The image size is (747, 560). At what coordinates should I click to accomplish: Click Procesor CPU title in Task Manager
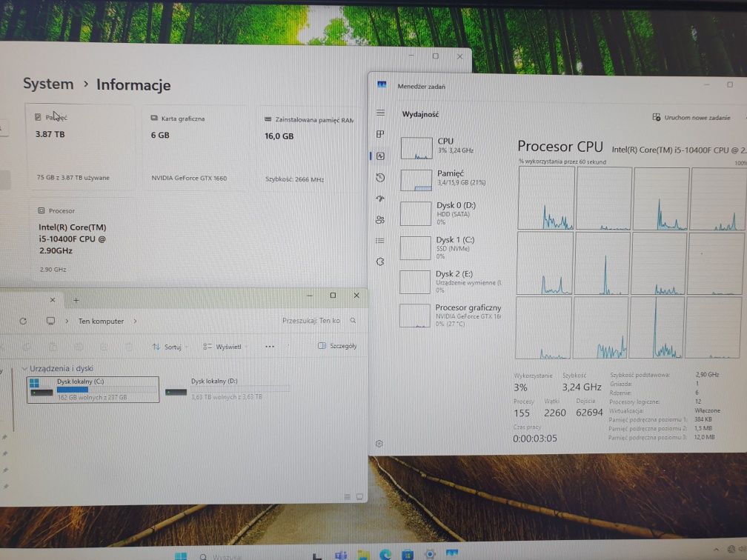[560, 146]
